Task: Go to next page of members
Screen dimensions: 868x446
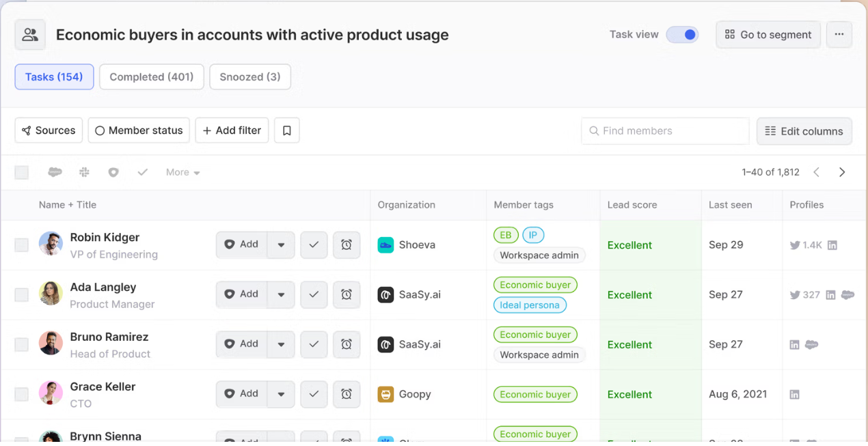Action: point(842,172)
